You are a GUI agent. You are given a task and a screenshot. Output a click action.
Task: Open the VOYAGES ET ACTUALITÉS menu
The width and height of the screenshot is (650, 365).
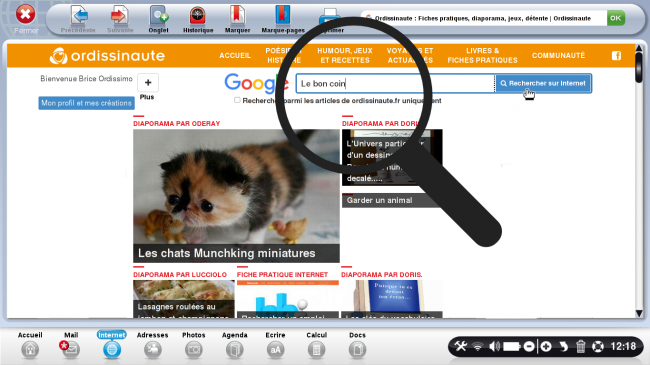coord(410,55)
